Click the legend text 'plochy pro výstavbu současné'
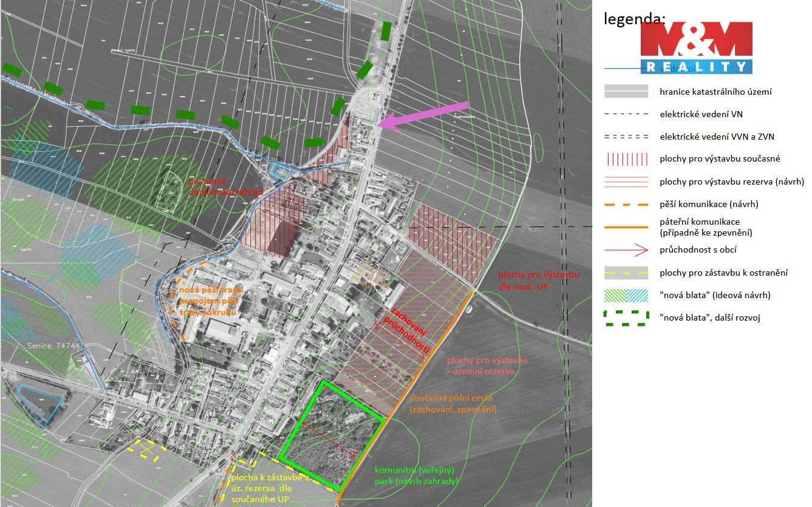Screen dimensions: 812x507 (720, 159)
